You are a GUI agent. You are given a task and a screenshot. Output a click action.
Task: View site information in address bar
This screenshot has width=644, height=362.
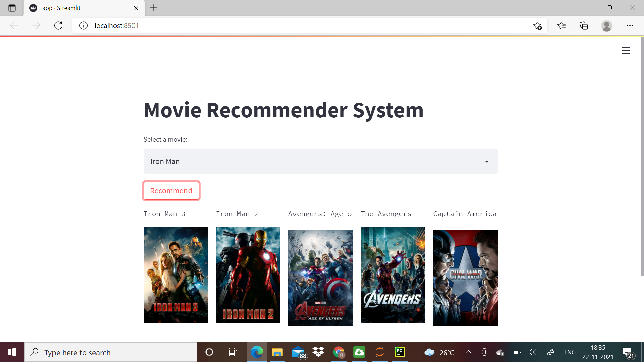pos(83,25)
